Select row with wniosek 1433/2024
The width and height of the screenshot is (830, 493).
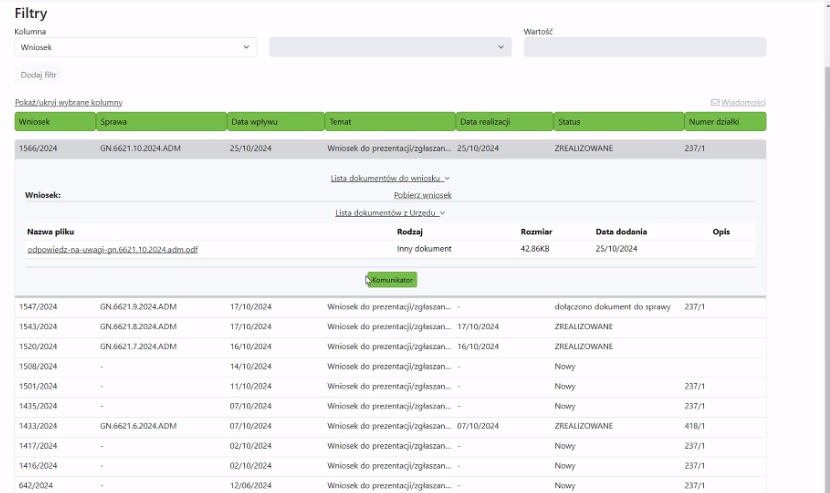[x=38, y=426]
